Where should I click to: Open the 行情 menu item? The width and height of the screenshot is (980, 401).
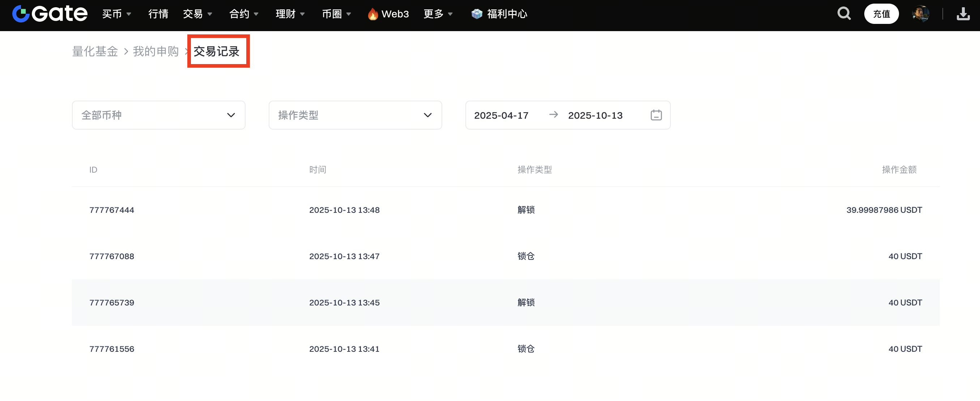(x=158, y=14)
